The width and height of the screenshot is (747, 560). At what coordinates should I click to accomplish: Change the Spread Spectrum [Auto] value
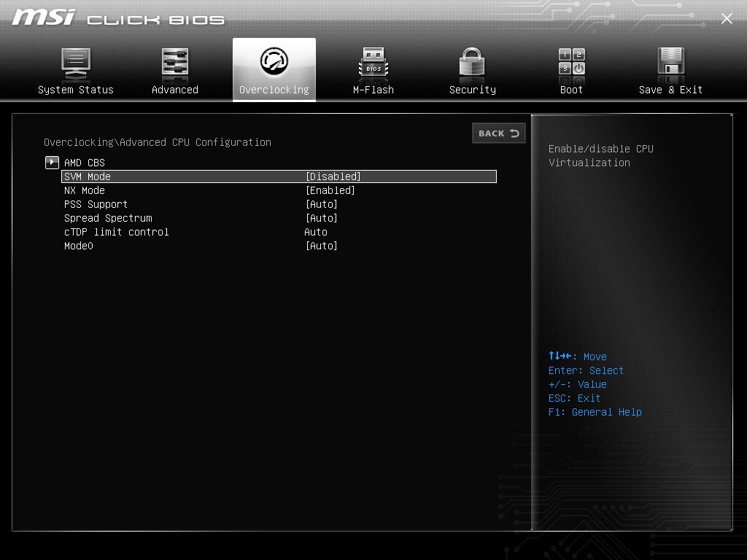(x=322, y=218)
